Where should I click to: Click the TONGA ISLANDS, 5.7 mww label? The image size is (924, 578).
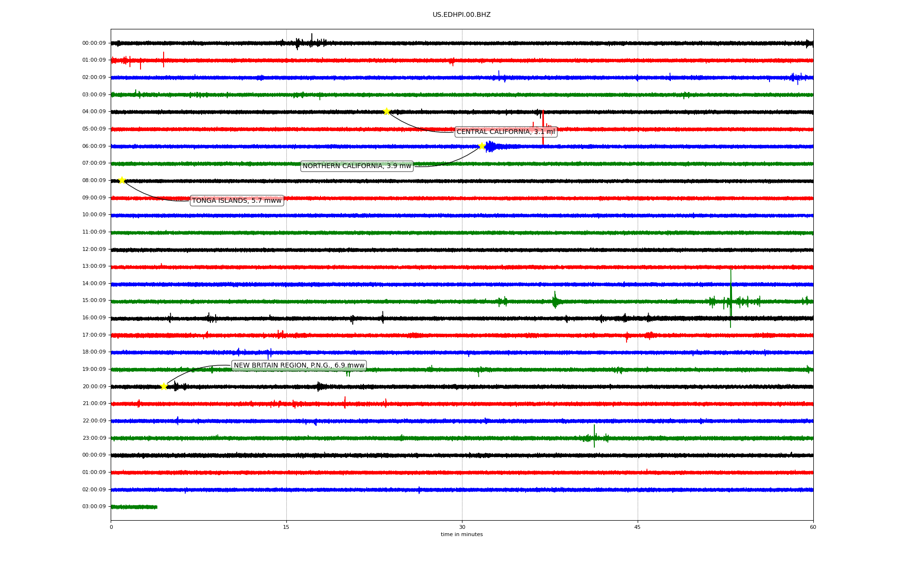click(236, 201)
